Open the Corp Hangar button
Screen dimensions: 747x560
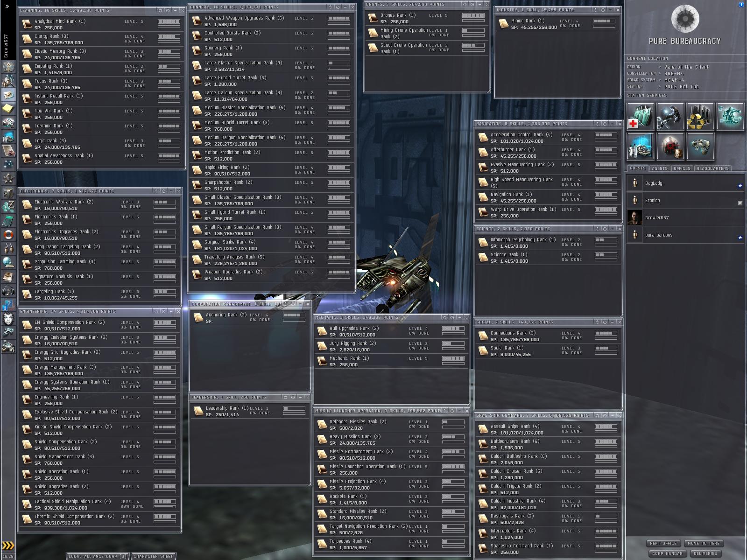tap(667, 553)
